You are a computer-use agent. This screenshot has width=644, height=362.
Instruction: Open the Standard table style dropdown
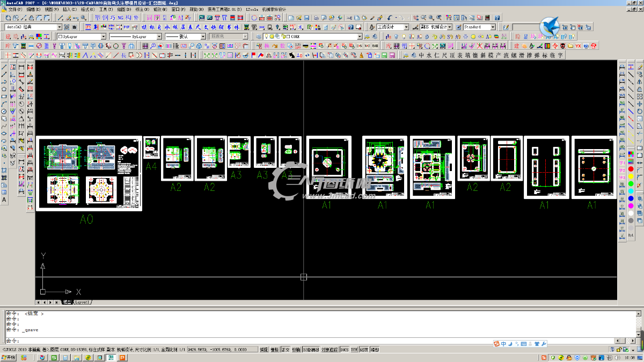click(479, 27)
